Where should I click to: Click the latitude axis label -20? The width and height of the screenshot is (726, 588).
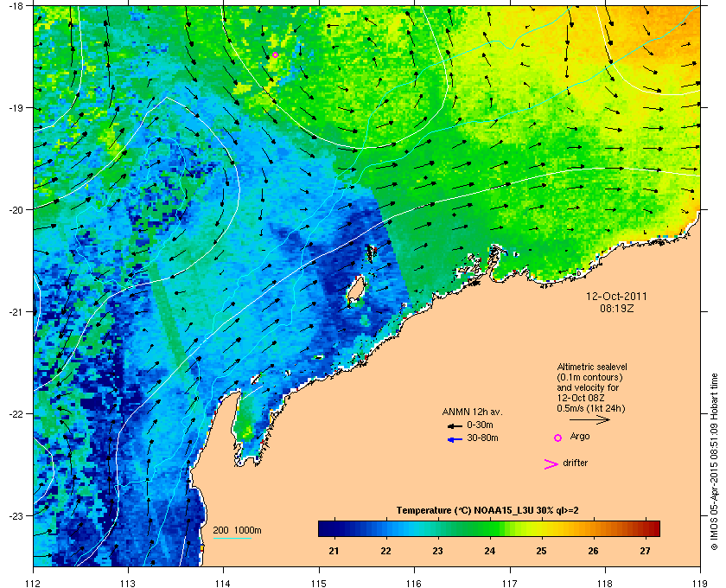click(16, 210)
